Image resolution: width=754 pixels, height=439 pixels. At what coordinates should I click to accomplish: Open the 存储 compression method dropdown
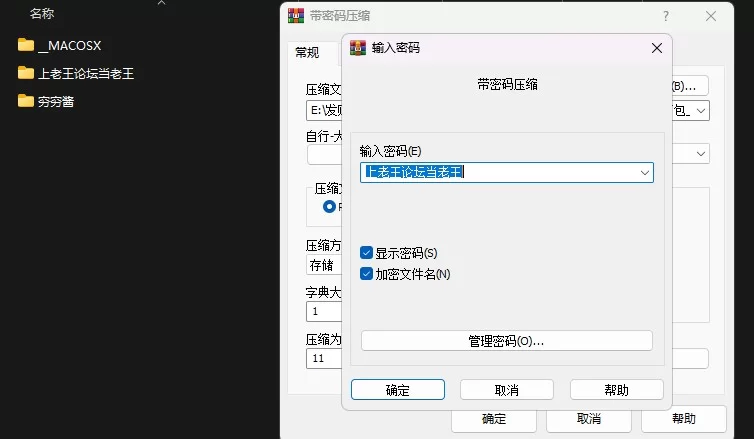click(324, 265)
